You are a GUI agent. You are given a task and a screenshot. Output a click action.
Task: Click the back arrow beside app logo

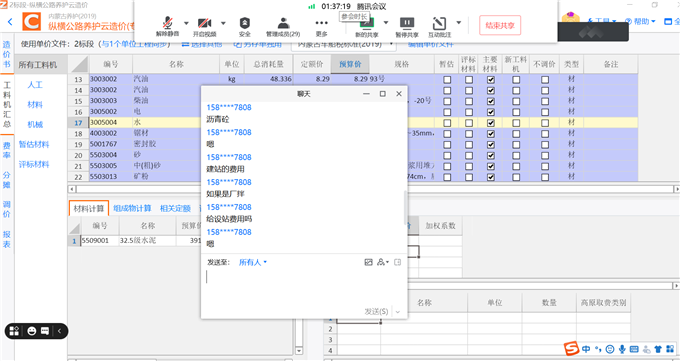pos(10,22)
